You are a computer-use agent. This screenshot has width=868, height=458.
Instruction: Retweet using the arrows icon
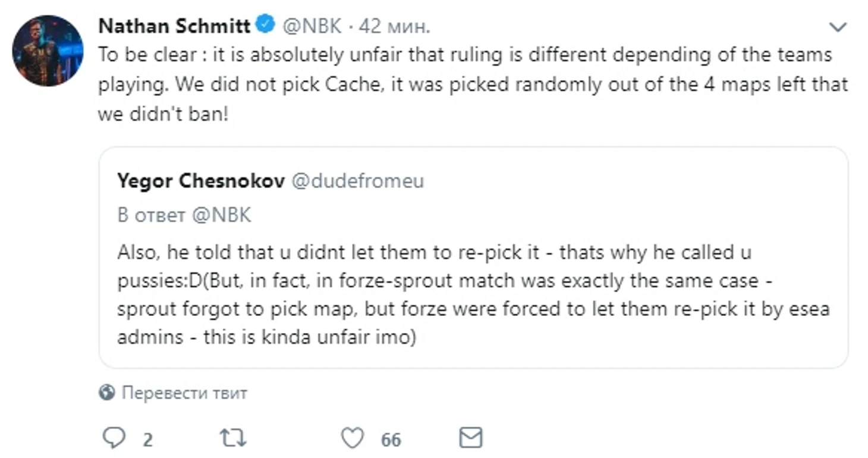[233, 439]
